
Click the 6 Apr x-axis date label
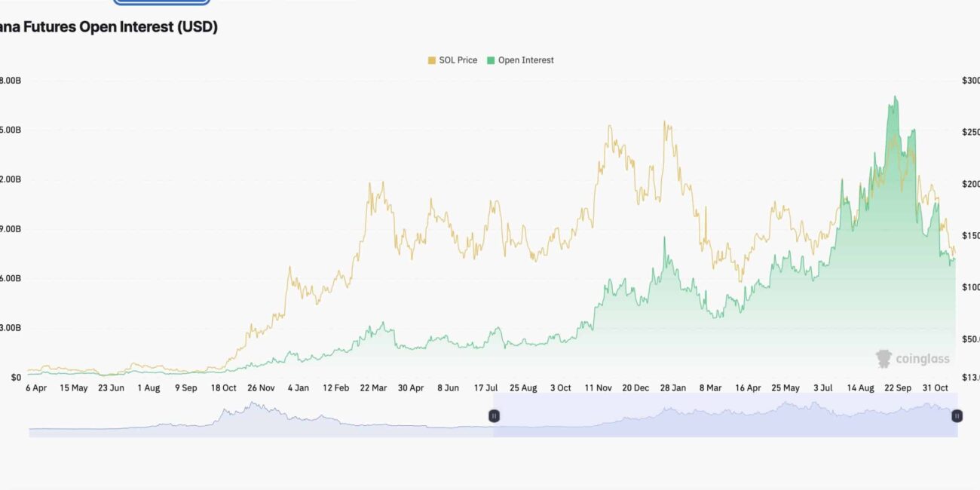[36, 388]
